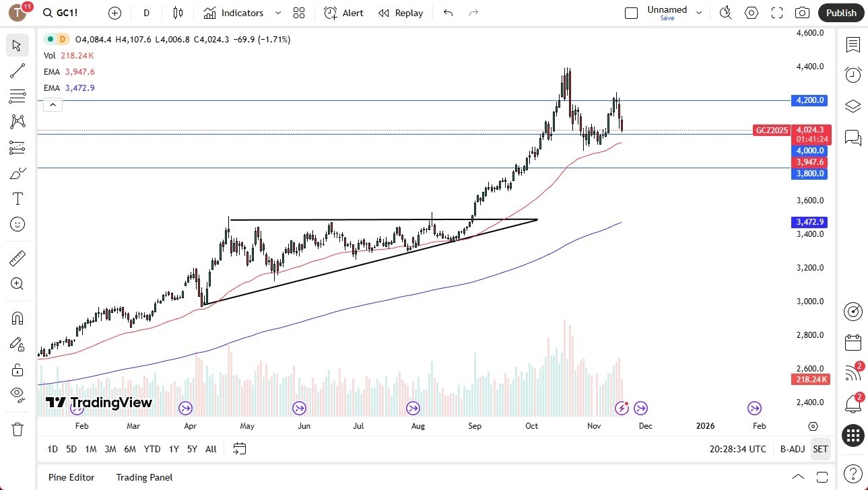868x490 pixels.
Task: Open chart settings with the gear icon
Action: click(751, 12)
